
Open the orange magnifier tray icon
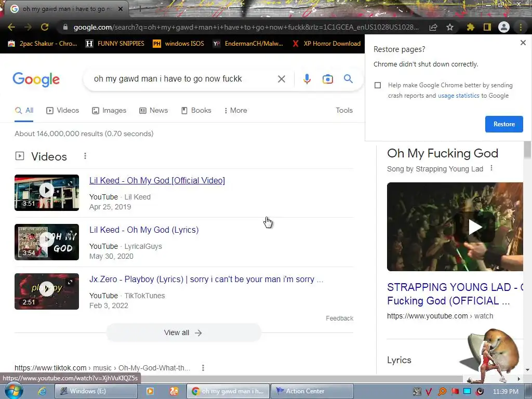click(x=442, y=391)
